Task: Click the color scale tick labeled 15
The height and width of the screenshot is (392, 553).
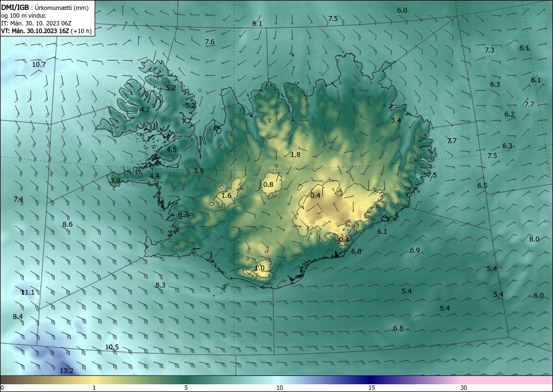Action: 372,388
